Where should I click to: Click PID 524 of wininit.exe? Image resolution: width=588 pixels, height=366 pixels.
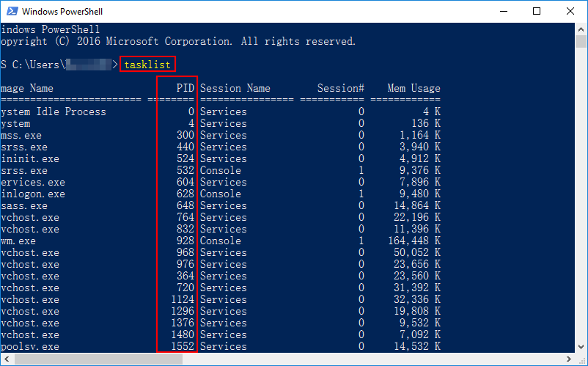(185, 158)
